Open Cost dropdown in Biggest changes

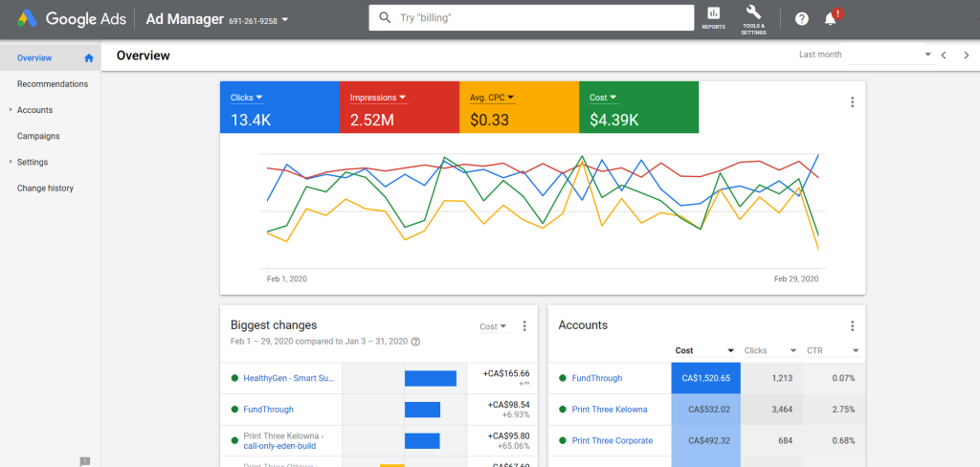click(494, 326)
